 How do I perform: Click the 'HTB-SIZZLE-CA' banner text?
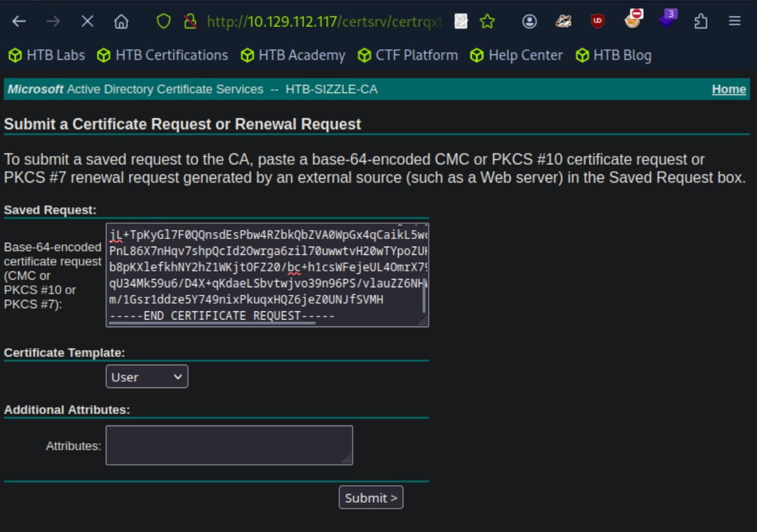332,89
